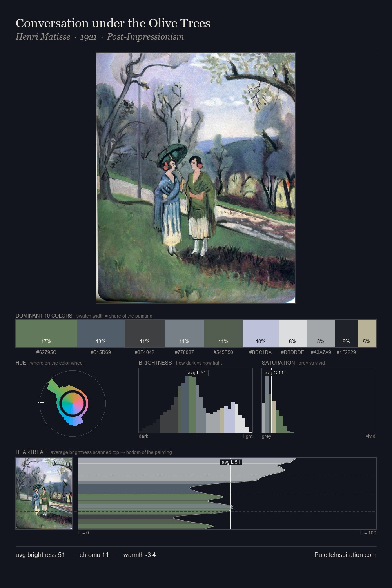The width and height of the screenshot is (392, 588).
Task: Select the green #62795C swatch
Action: click(x=46, y=334)
